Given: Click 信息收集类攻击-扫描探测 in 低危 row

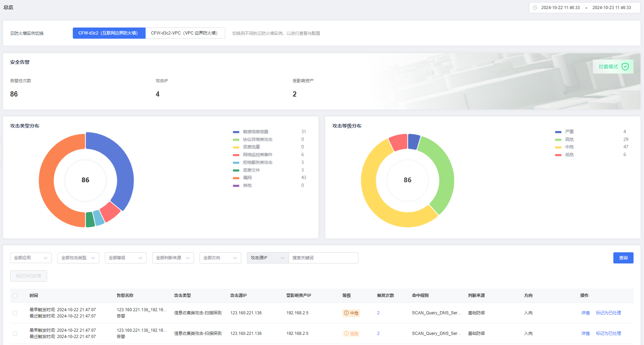Looking at the screenshot, I should 198,333.
